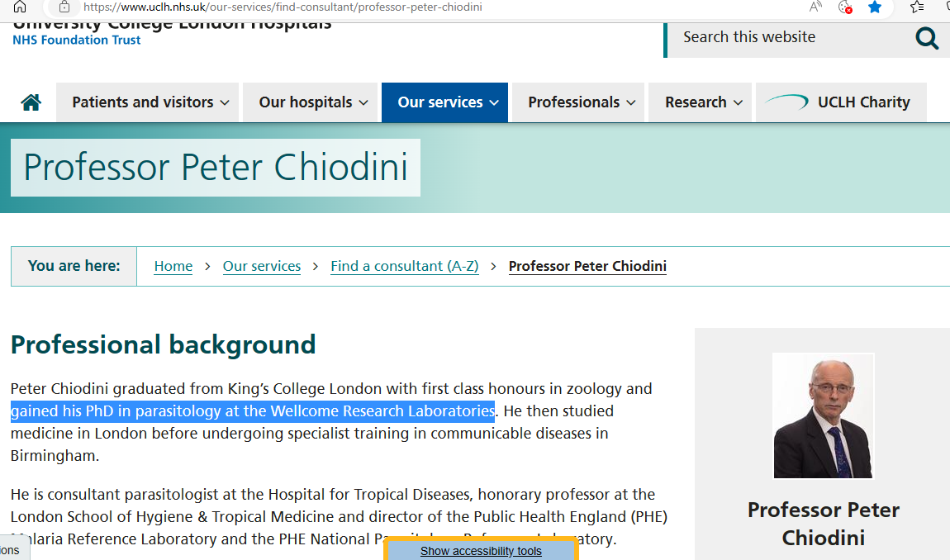
Task: Go to the UCLH Charity tab
Action: [841, 102]
